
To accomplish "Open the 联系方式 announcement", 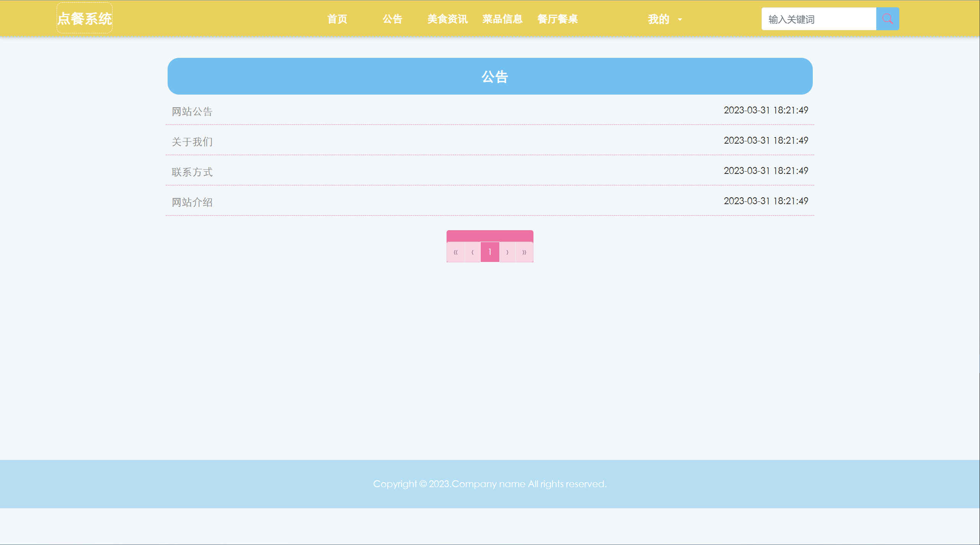I will click(192, 172).
